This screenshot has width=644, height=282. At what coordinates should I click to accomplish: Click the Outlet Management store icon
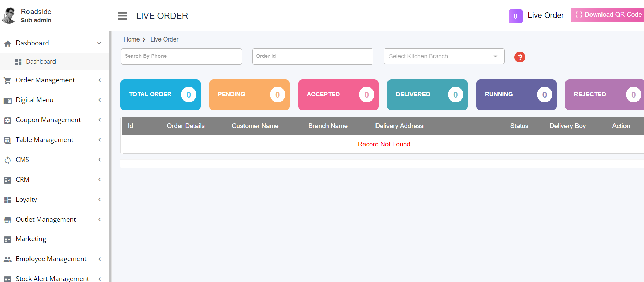click(x=8, y=220)
